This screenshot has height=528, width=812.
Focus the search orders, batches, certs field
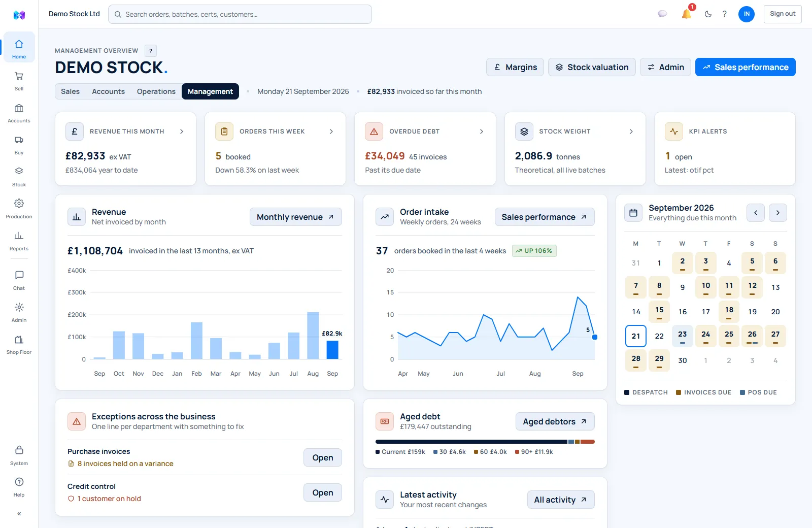[x=240, y=14]
